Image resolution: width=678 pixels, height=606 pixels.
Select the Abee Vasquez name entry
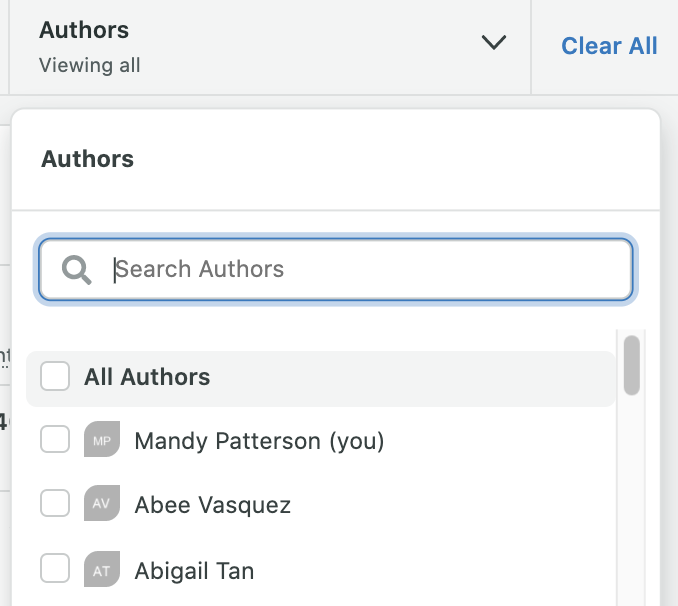pos(212,505)
